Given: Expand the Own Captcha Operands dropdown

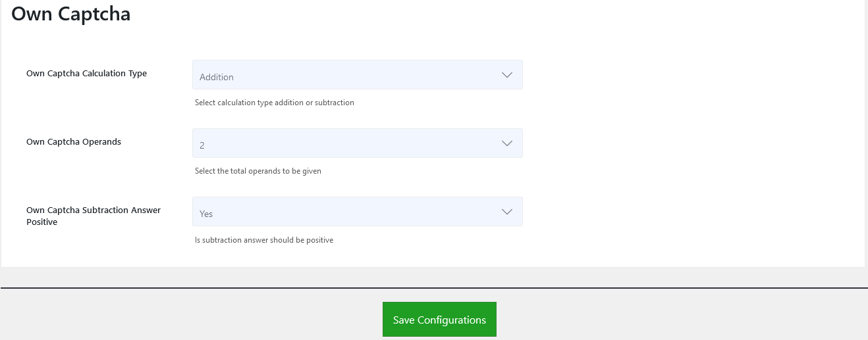Looking at the screenshot, I should pos(357,143).
